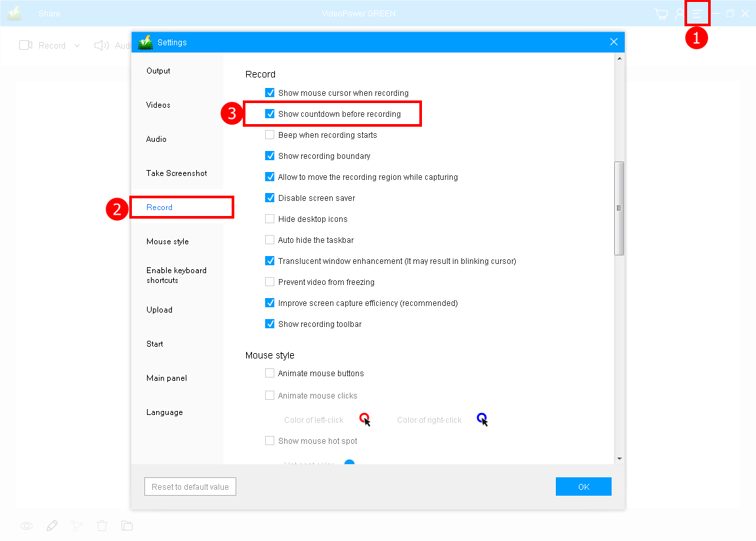Open the folder icon at bottom
756x541 pixels.
click(127, 525)
